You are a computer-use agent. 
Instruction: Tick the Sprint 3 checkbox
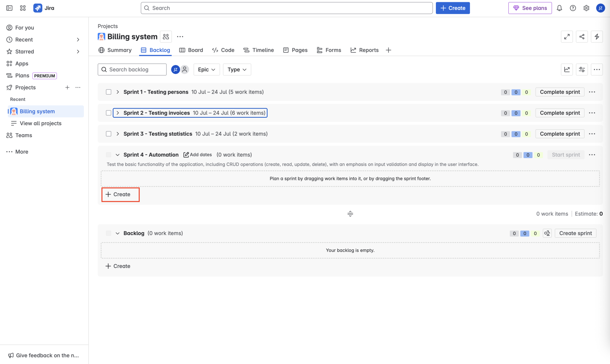click(109, 134)
